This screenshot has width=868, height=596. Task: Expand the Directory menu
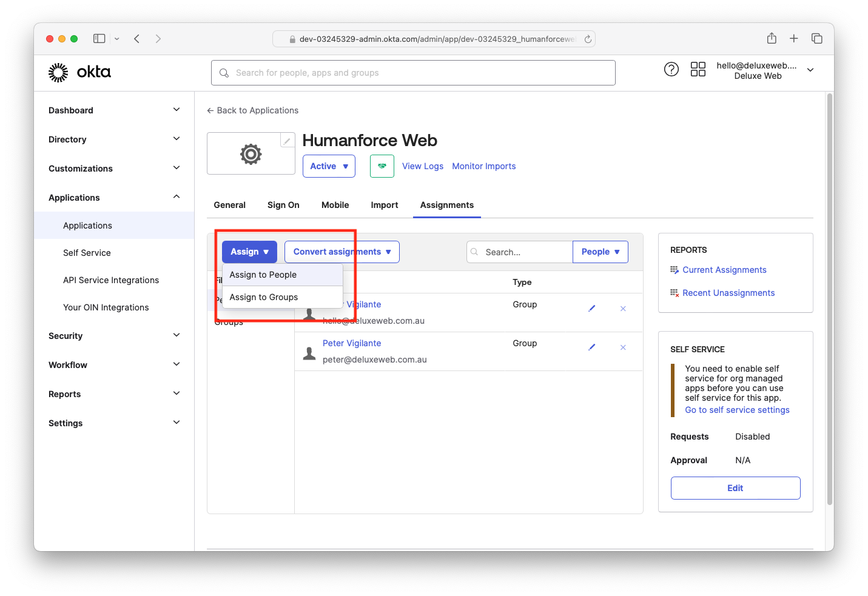click(x=177, y=139)
